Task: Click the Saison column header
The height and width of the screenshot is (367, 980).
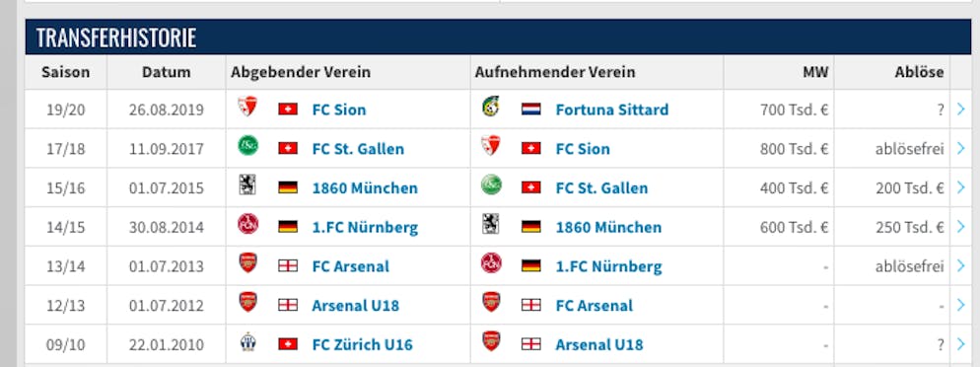Action: [x=66, y=72]
